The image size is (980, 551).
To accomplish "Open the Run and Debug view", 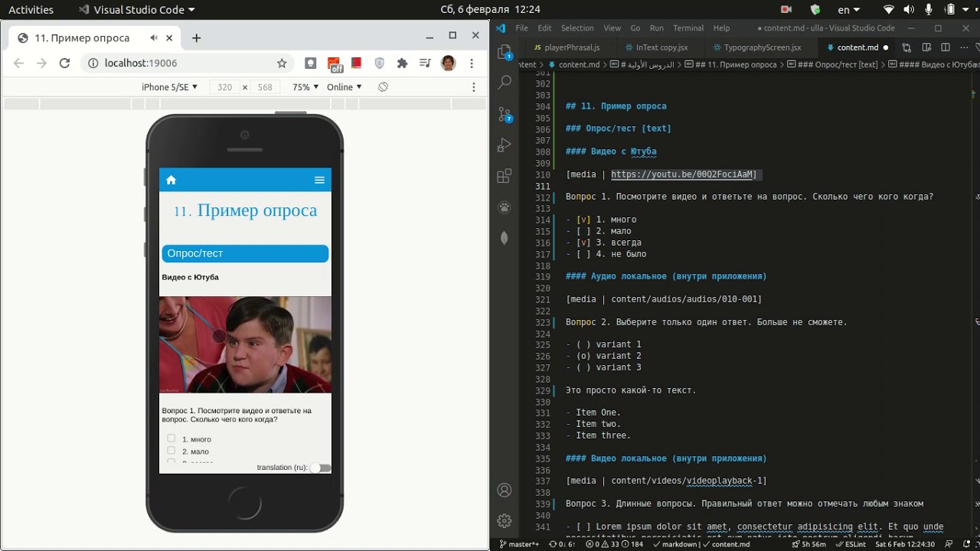I will [504, 145].
